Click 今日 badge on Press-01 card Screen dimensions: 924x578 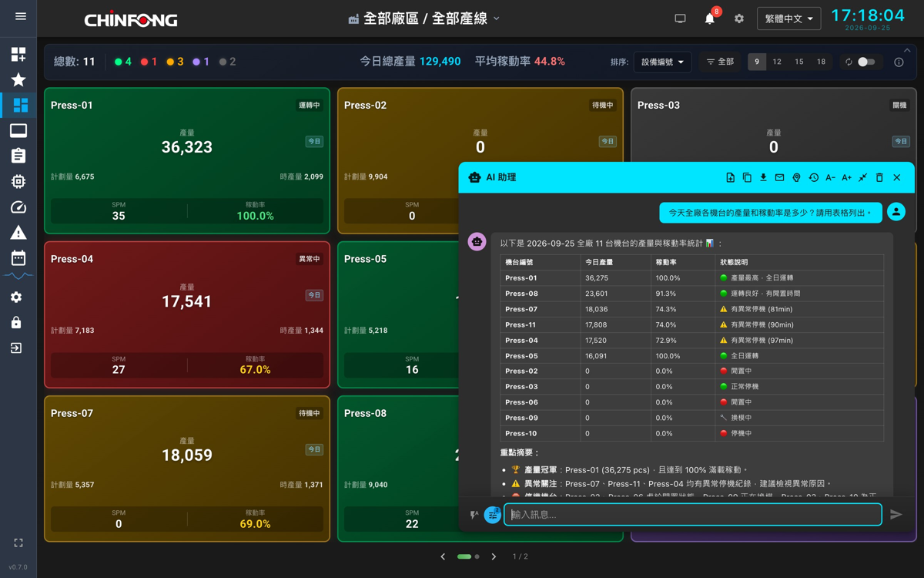314,141
